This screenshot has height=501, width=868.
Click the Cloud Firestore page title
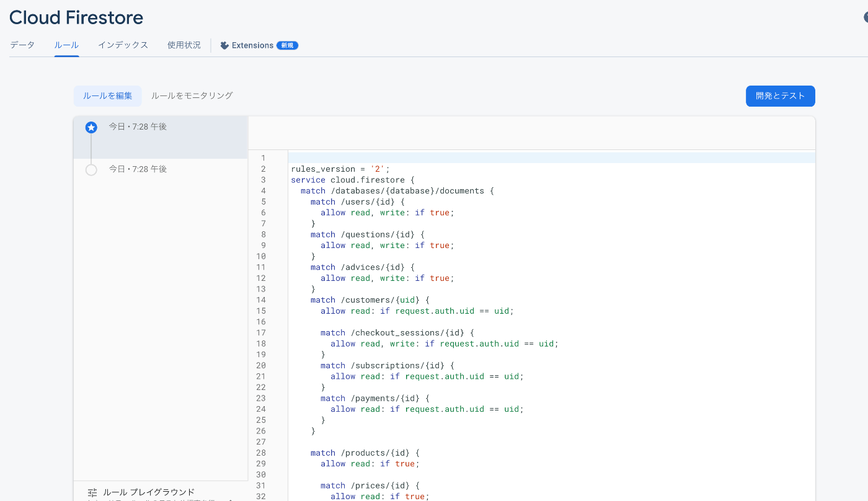[x=76, y=17]
